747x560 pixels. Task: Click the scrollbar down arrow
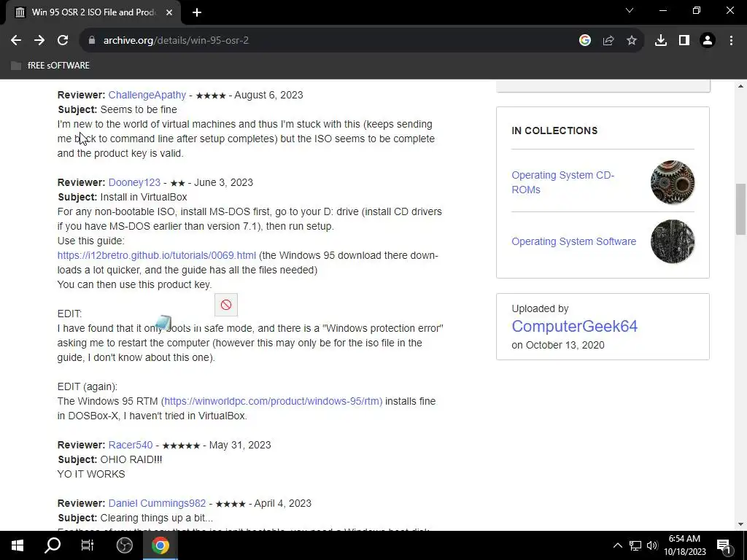(740, 524)
